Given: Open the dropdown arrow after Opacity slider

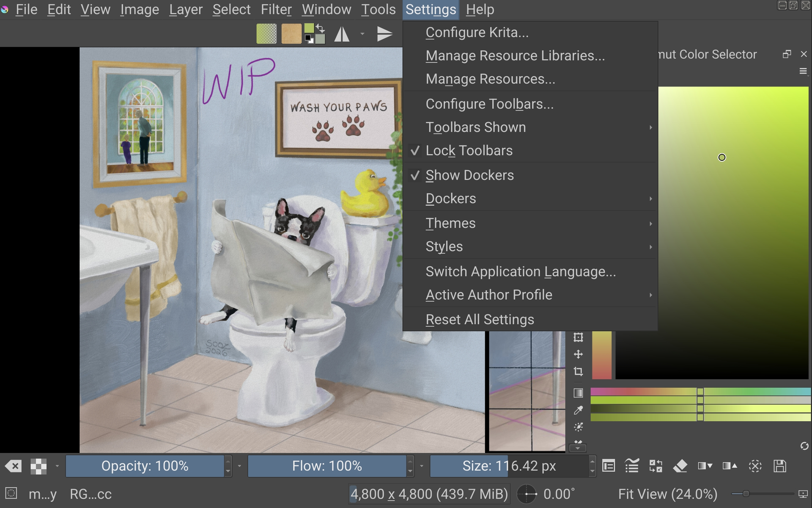Looking at the screenshot, I should (x=239, y=466).
